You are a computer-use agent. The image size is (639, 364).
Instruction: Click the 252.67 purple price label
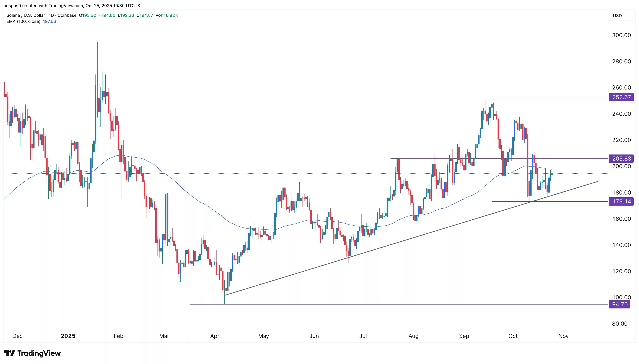621,97
